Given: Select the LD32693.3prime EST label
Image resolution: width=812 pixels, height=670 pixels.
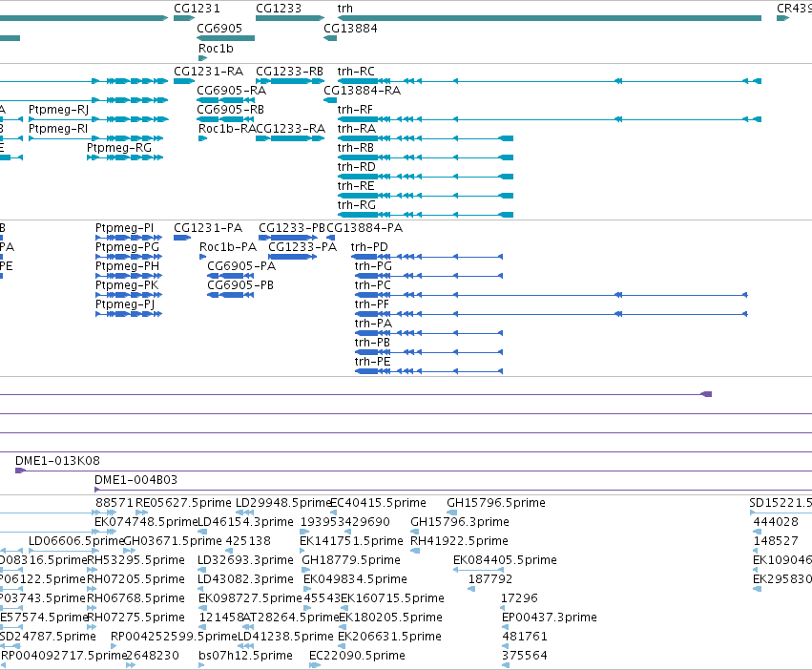Looking at the screenshot, I should pos(245,560).
